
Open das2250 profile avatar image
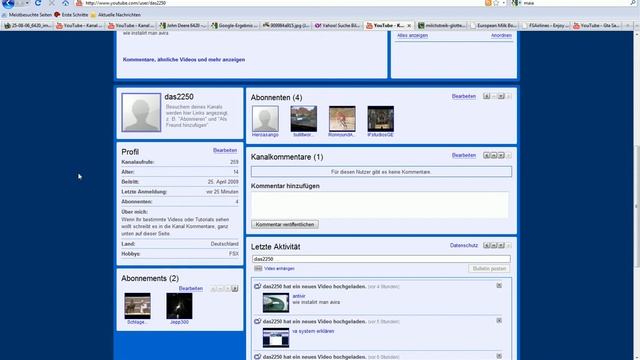141,112
